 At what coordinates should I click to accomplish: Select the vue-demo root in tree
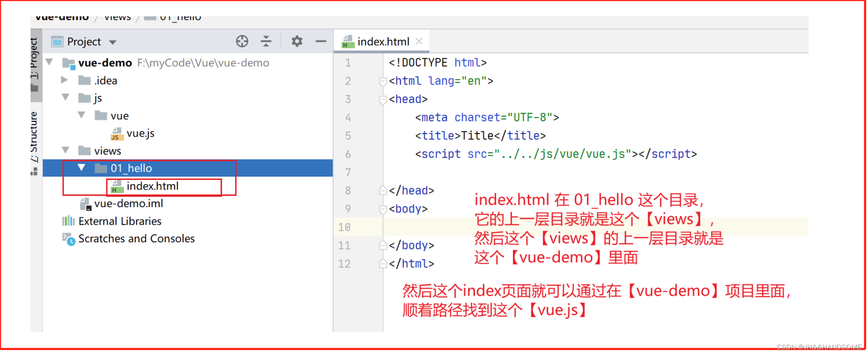[x=188, y=63]
